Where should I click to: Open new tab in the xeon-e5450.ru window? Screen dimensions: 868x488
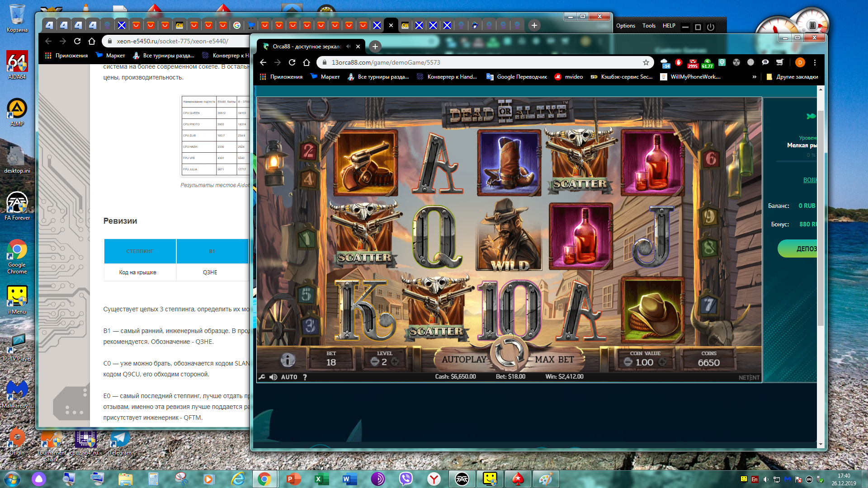(534, 25)
